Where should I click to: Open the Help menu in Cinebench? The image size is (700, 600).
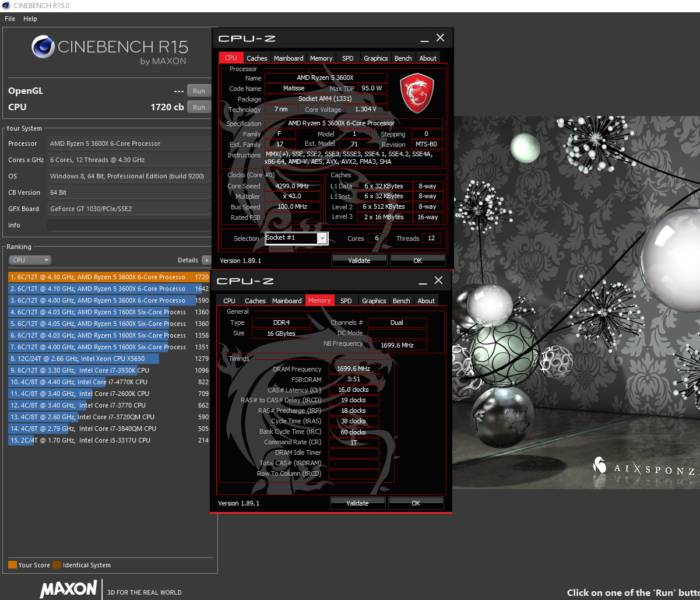click(30, 19)
